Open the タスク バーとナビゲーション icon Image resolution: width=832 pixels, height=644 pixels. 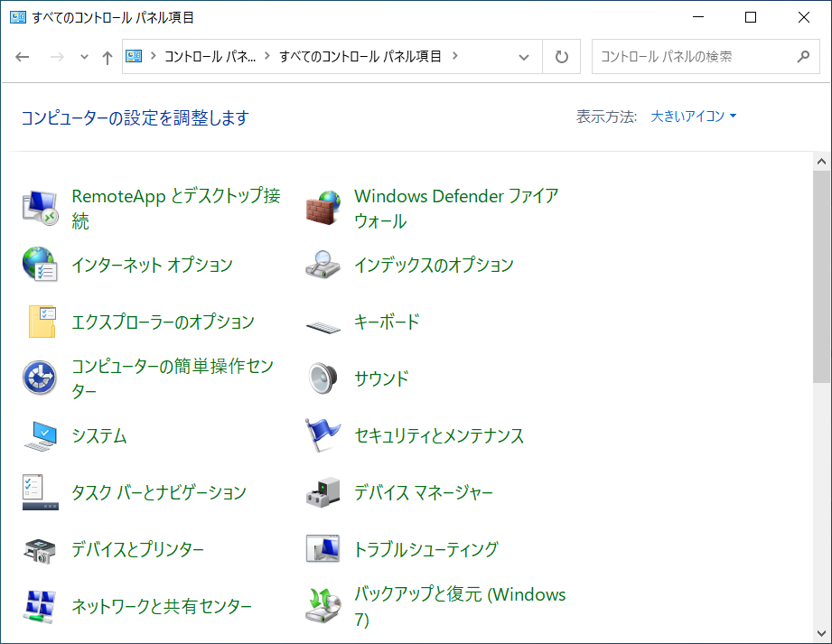click(x=41, y=492)
